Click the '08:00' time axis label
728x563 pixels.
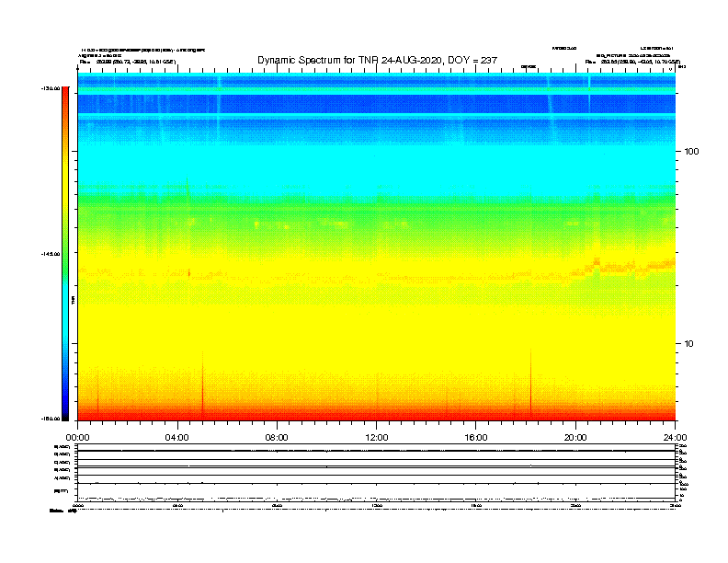277,438
